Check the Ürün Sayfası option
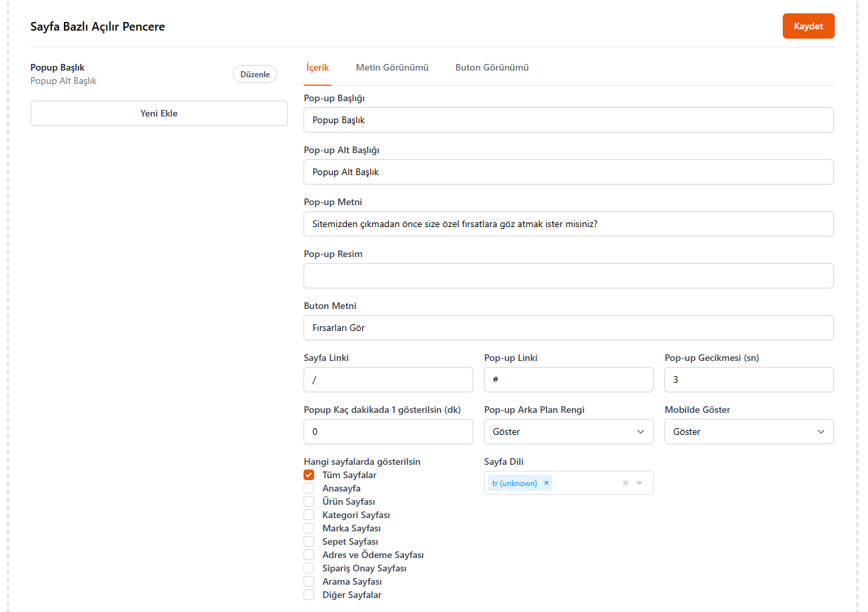Screen dimensions: 868x612 [309, 501]
